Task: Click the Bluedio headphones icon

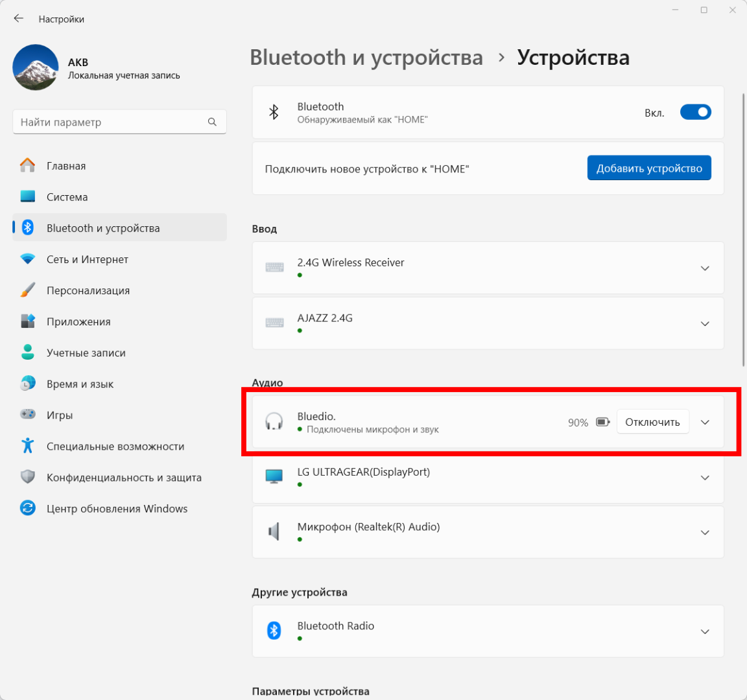Action: click(274, 421)
